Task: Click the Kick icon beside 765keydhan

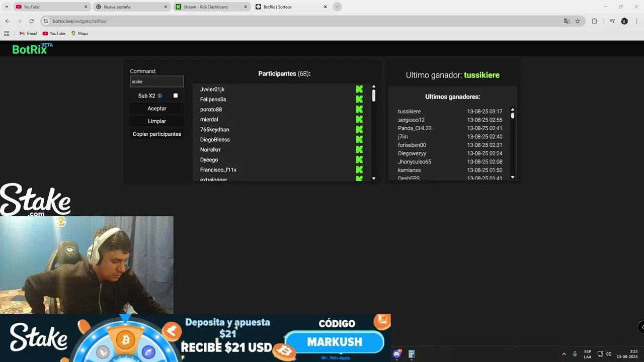Action: (359, 129)
